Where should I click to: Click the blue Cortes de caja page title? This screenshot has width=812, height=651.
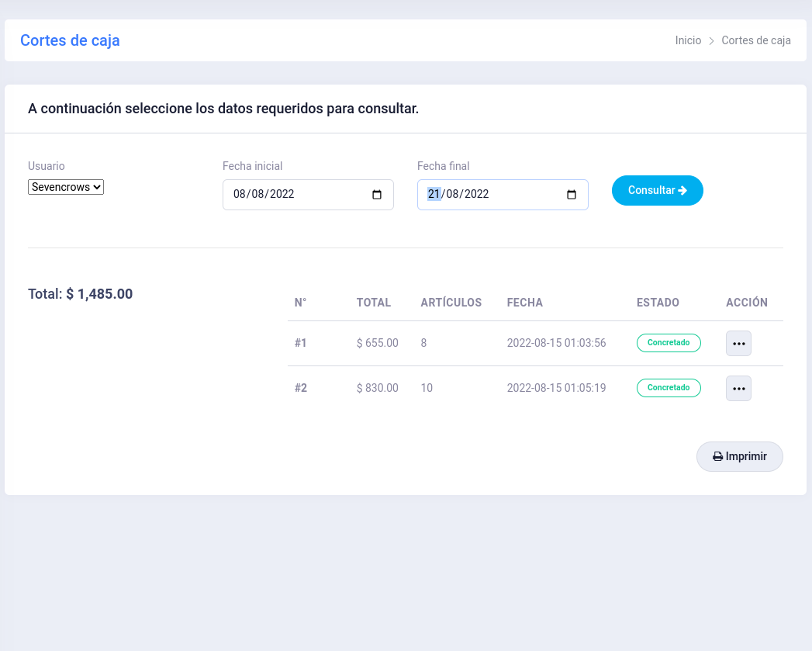click(70, 40)
